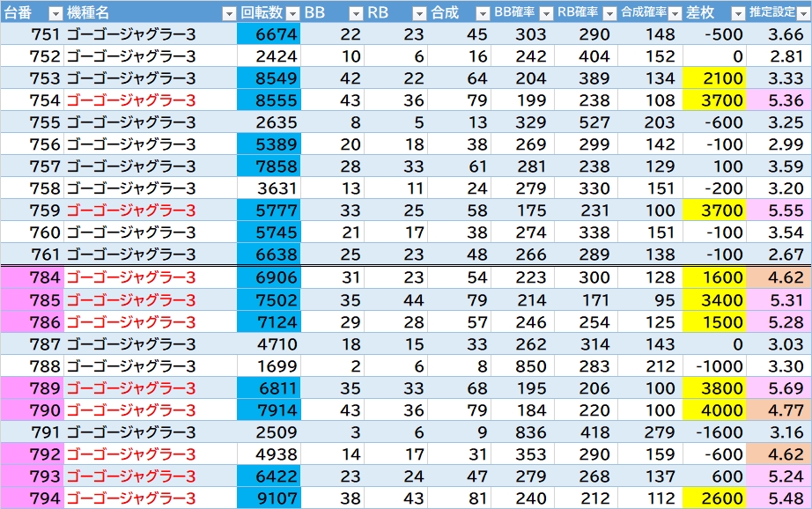Select estimated setting cell 5.48

click(x=779, y=498)
